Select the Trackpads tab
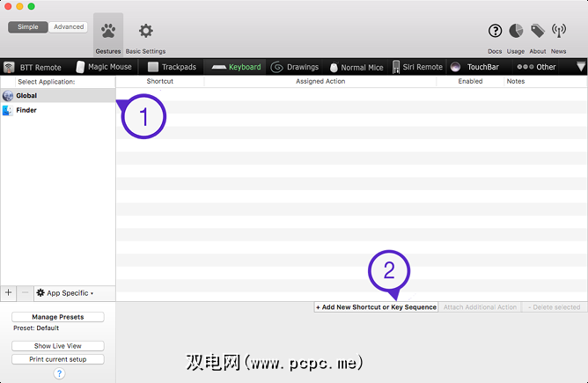The height and width of the screenshot is (383, 588). 172,67
